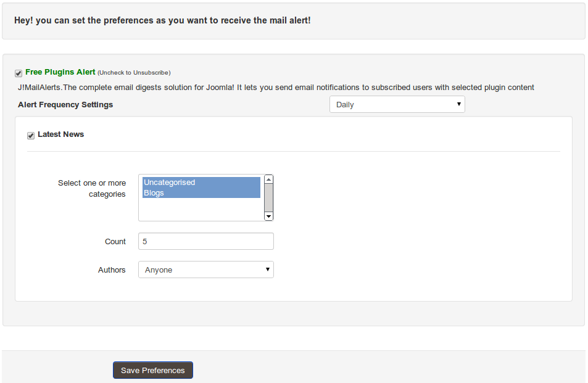Click the categories list scroll up arrow
The width and height of the screenshot is (588, 383).
[x=268, y=179]
